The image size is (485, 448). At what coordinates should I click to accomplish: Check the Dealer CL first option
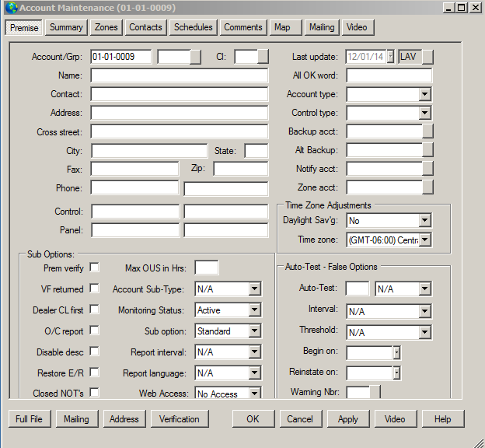[x=94, y=310]
